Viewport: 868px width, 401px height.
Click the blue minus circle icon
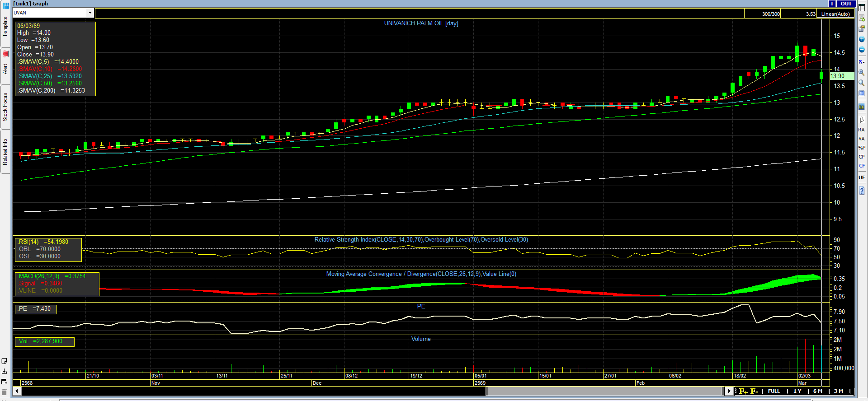[x=862, y=50]
